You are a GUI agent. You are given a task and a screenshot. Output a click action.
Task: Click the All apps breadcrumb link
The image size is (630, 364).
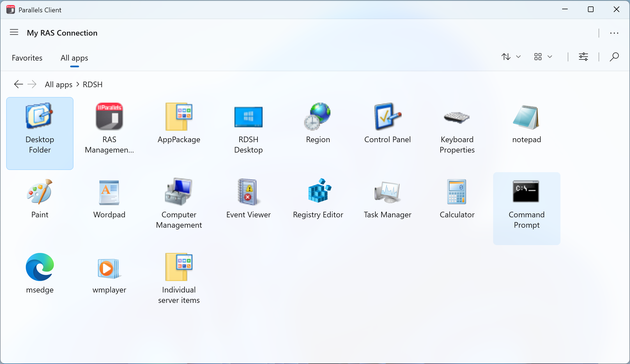58,84
